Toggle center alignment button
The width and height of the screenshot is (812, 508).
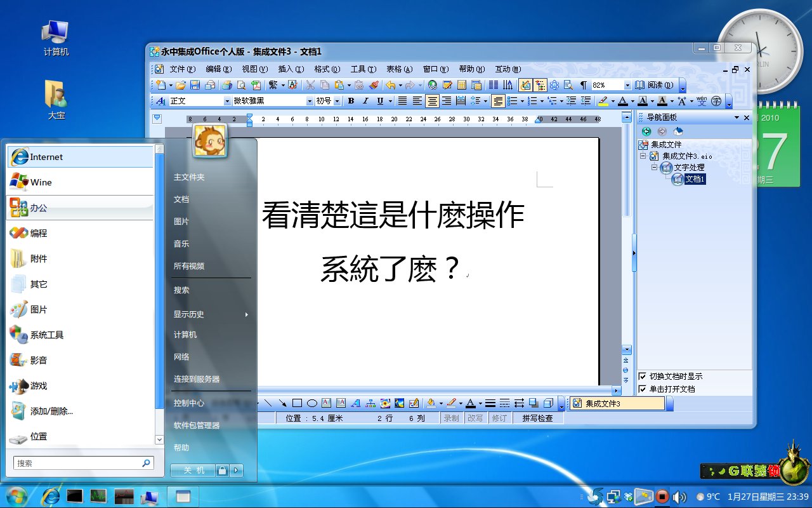pyautogui.click(x=433, y=101)
